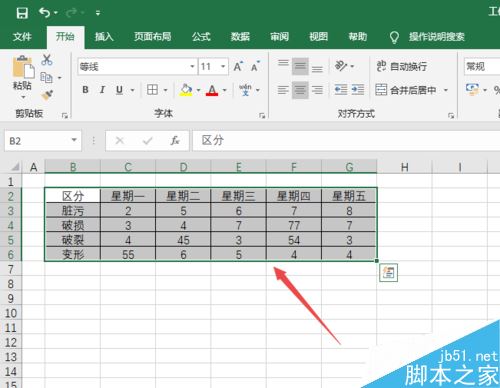Toggle Italic formatting

pyautogui.click(x=102, y=90)
